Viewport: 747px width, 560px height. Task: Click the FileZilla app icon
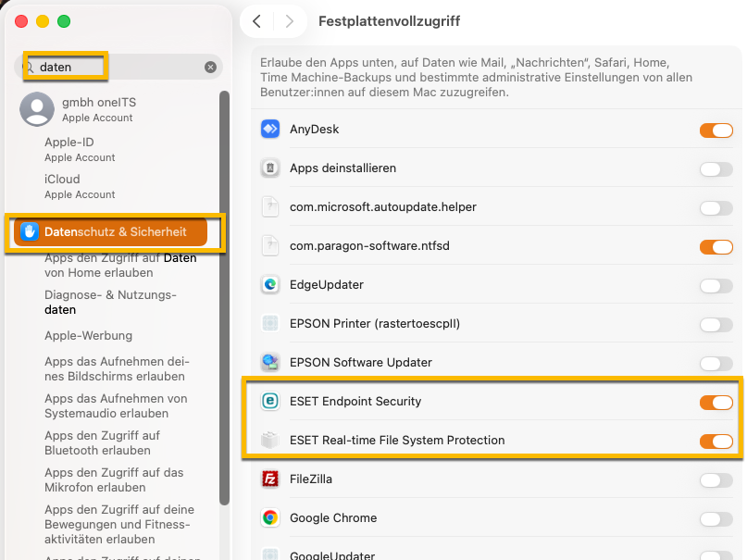pos(270,479)
